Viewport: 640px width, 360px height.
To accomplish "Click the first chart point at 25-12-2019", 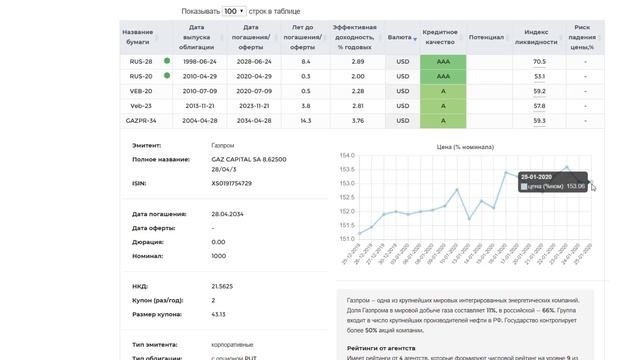I will click(360, 233).
